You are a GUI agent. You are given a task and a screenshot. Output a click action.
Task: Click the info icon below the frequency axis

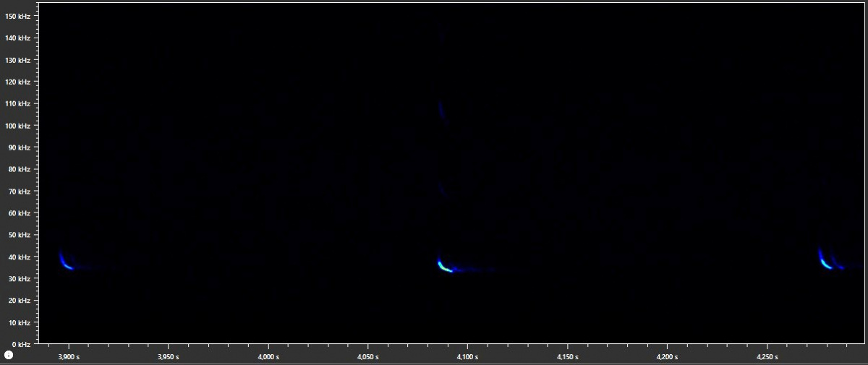[x=9, y=355]
